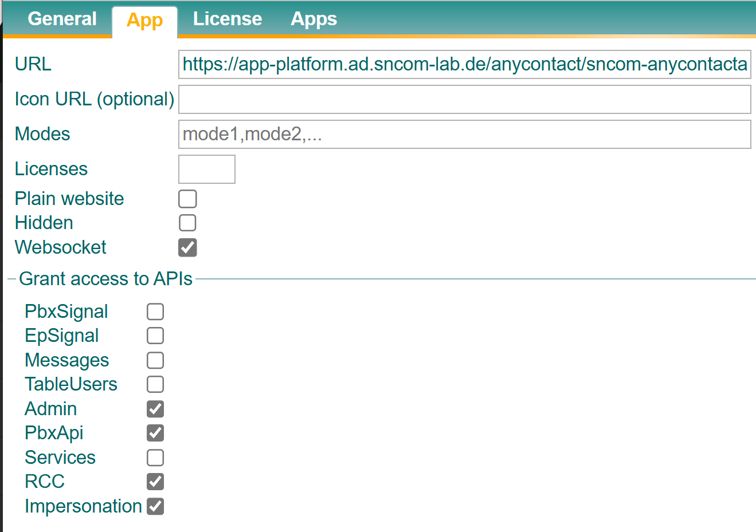Focus the Icon URL (optional) field

(x=464, y=100)
